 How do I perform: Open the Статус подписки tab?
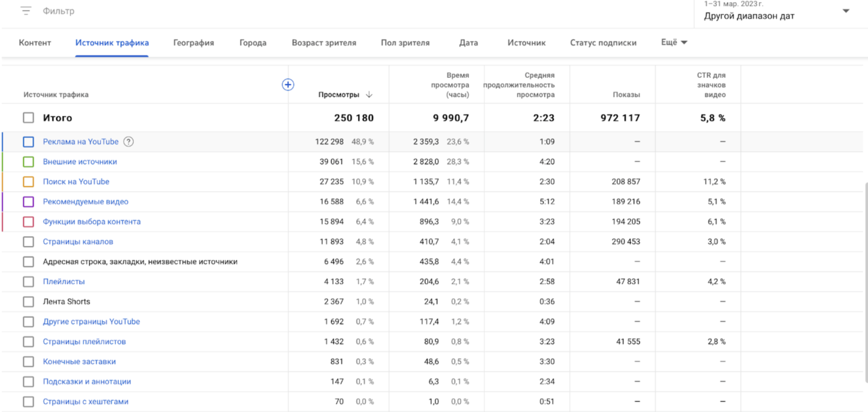click(x=603, y=43)
